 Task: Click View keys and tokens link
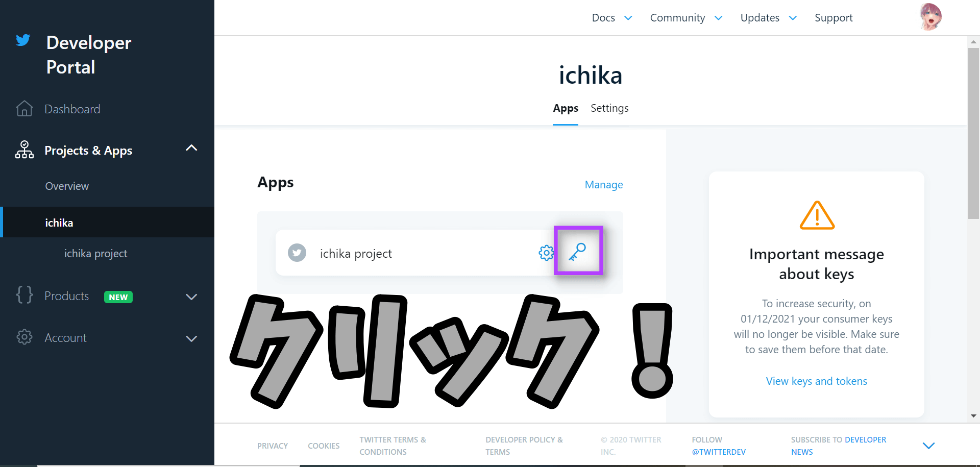click(817, 381)
